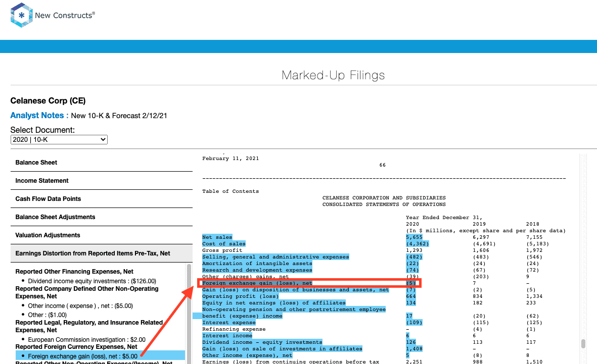597x364 pixels.
Task: Click the Marked-Up Filings page title
Action: pyautogui.click(x=333, y=75)
